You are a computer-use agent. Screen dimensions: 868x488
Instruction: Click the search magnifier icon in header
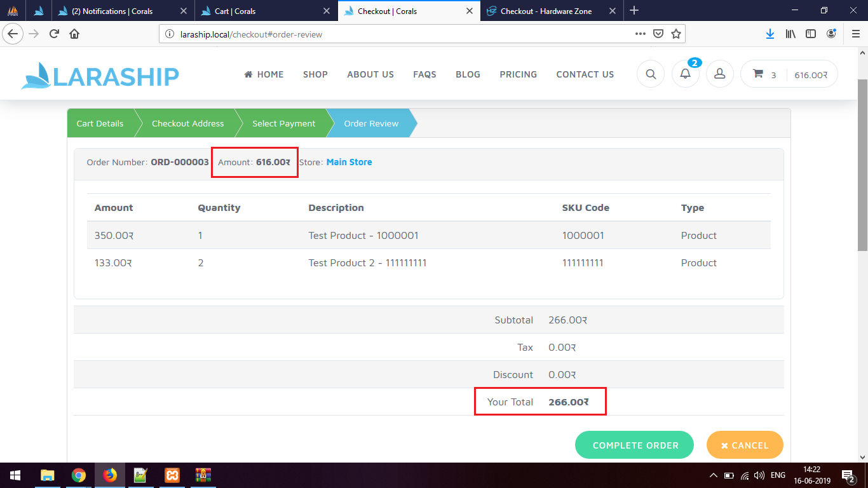[x=651, y=74]
